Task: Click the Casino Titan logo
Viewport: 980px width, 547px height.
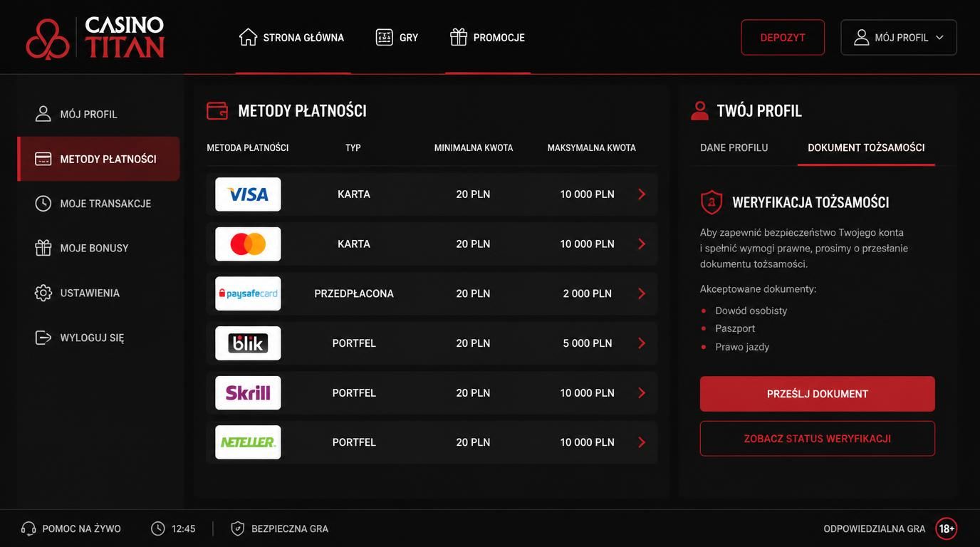Action: coord(95,38)
